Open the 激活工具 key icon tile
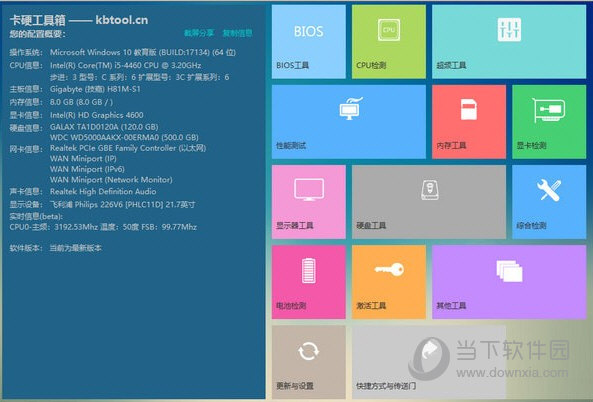 pos(389,282)
